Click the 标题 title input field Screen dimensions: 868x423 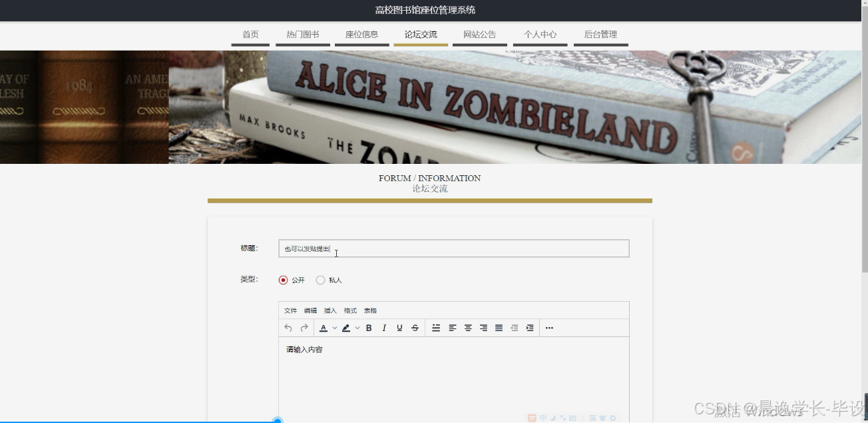[x=454, y=248]
